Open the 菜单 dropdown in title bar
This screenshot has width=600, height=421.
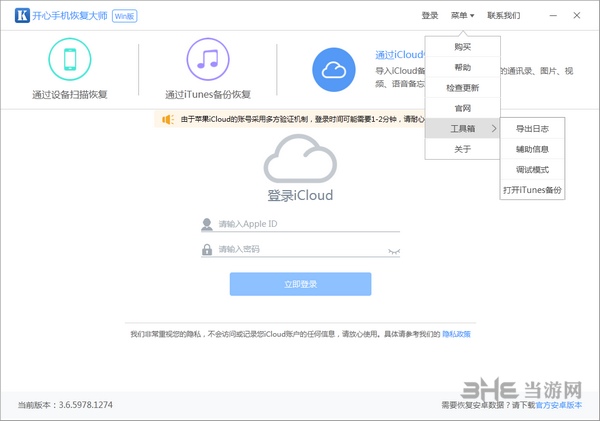pos(462,15)
